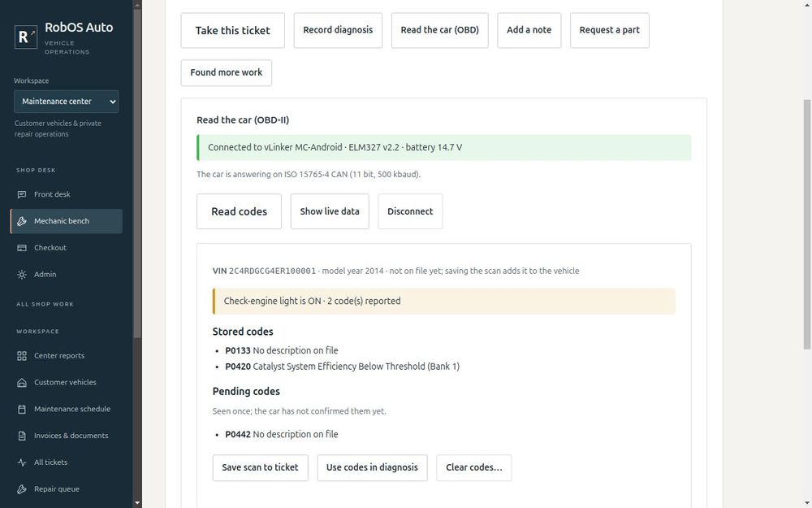
Task: Click Found more work button
Action: point(227,72)
